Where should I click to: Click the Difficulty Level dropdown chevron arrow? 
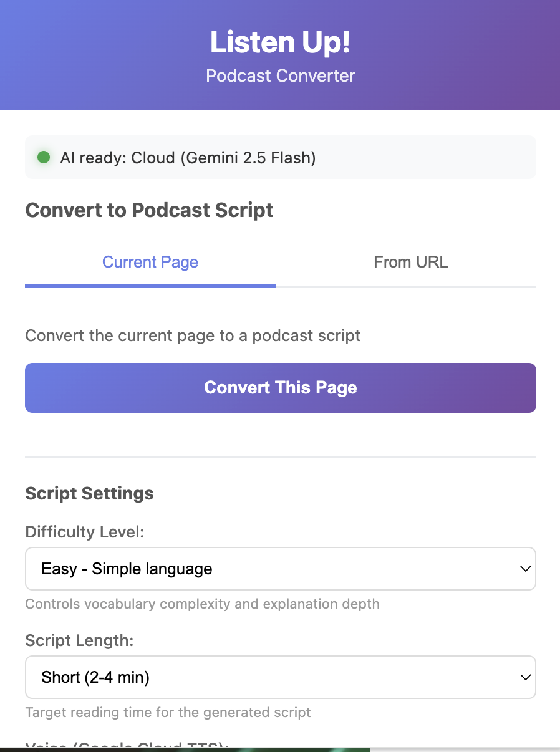526,569
